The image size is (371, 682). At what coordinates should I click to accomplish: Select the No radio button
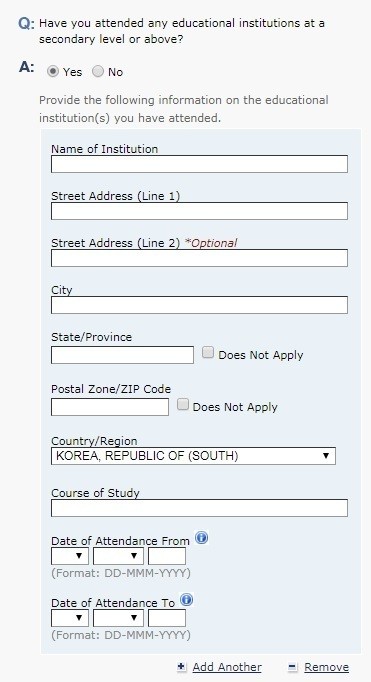98,71
